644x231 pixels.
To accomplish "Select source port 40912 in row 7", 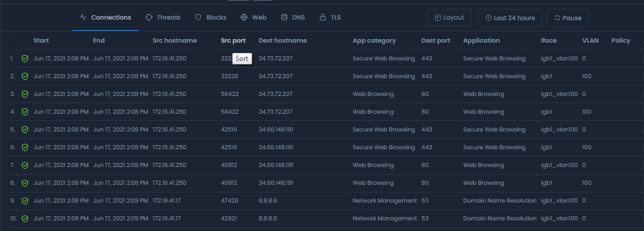I will point(229,165).
